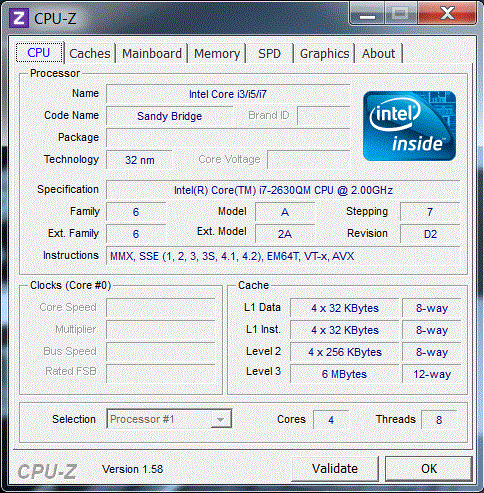Click the Threads value 8
The width and height of the screenshot is (484, 493).
click(x=439, y=420)
